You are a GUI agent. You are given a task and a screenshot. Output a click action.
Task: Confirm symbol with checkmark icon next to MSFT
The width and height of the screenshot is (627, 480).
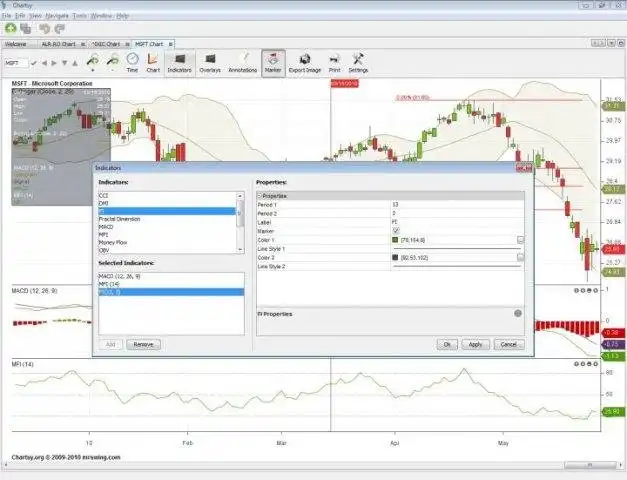coord(34,63)
